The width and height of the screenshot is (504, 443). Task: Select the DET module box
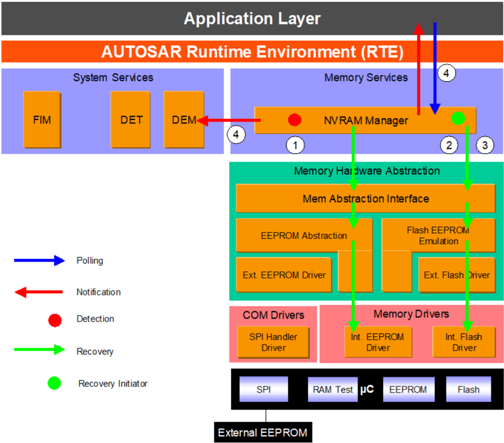(x=131, y=119)
